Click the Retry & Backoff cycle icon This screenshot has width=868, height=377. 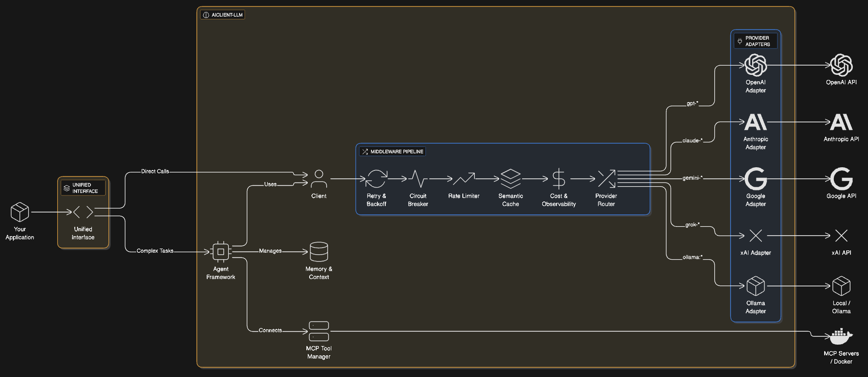[x=377, y=179]
